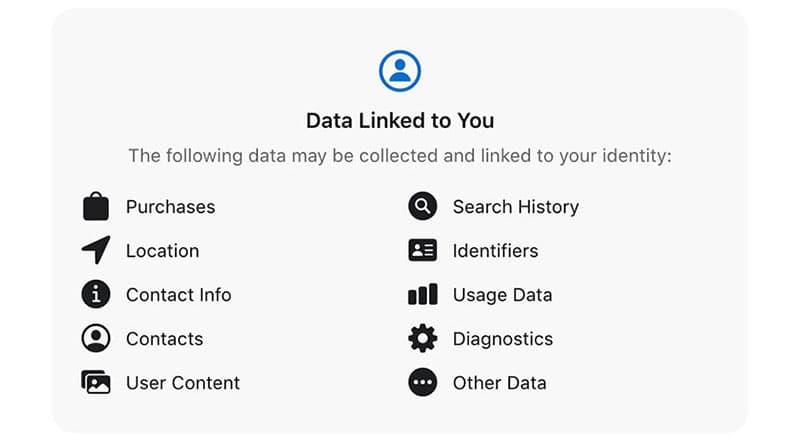This screenshot has height=446, width=800.
Task: Click the Identifiers ID card icon
Action: pos(423,251)
